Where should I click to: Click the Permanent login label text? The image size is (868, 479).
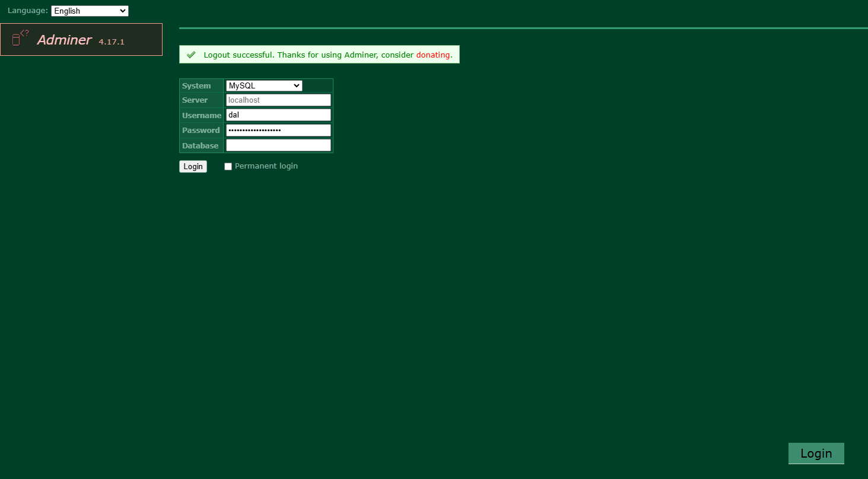(266, 166)
